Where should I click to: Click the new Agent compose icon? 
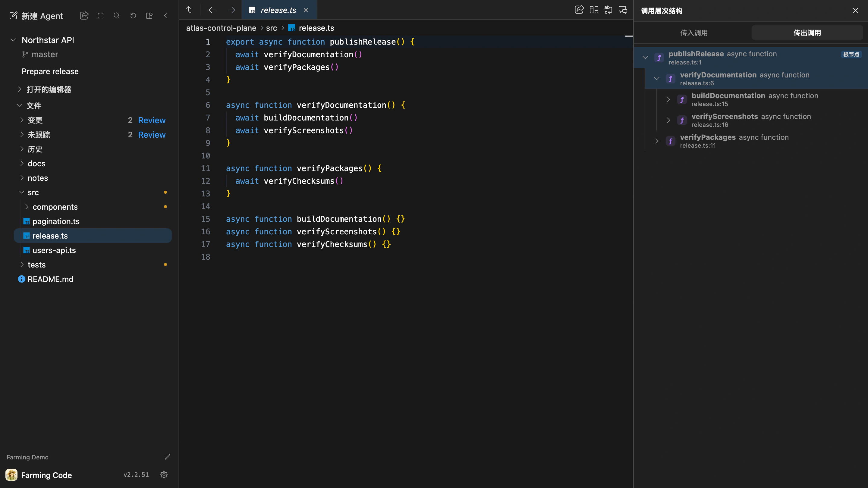pos(14,15)
